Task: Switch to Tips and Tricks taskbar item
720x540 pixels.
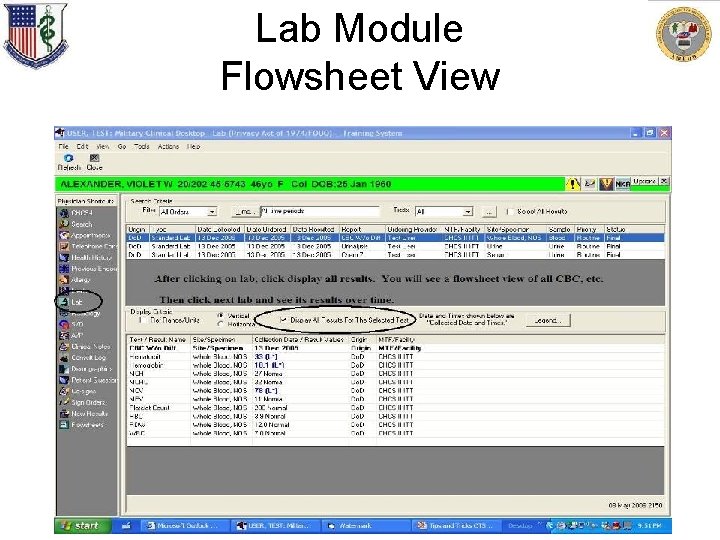Action: tap(455, 526)
